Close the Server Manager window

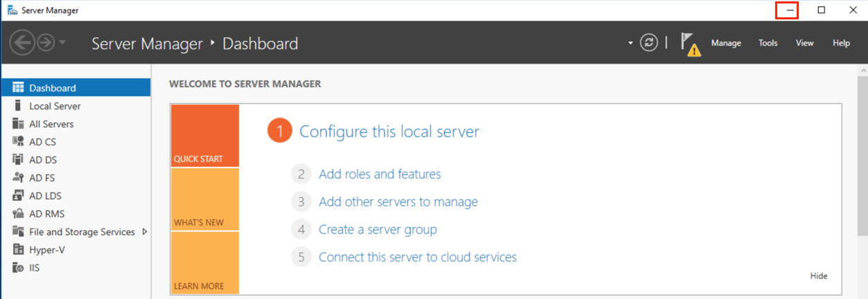(x=853, y=10)
